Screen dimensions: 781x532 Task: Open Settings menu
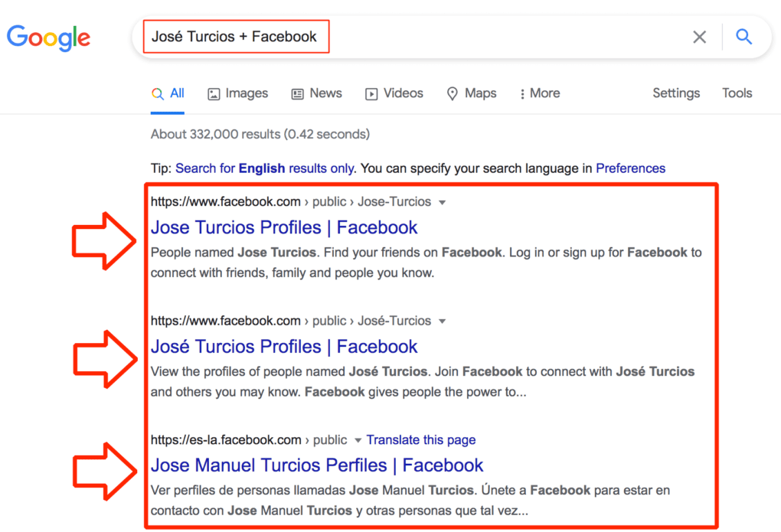pyautogui.click(x=676, y=93)
